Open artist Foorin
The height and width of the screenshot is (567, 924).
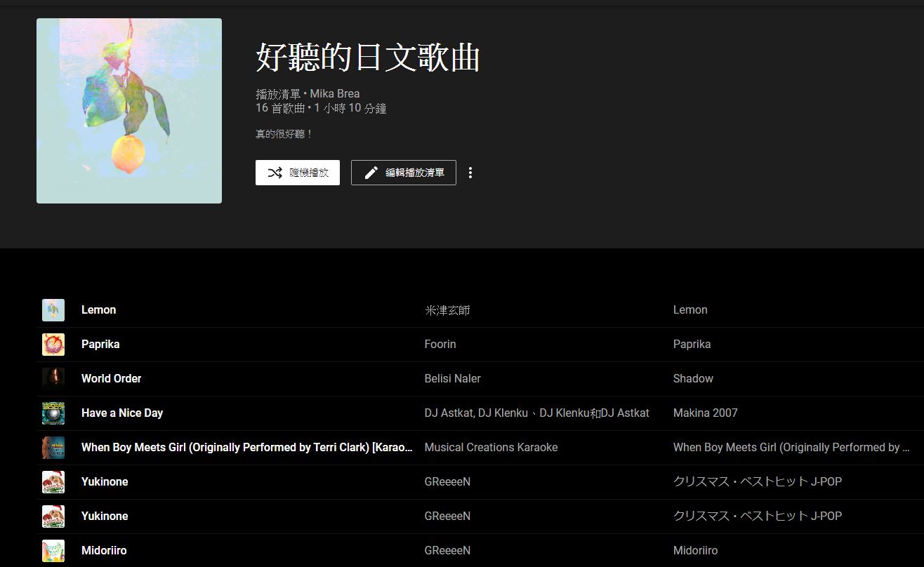(440, 344)
